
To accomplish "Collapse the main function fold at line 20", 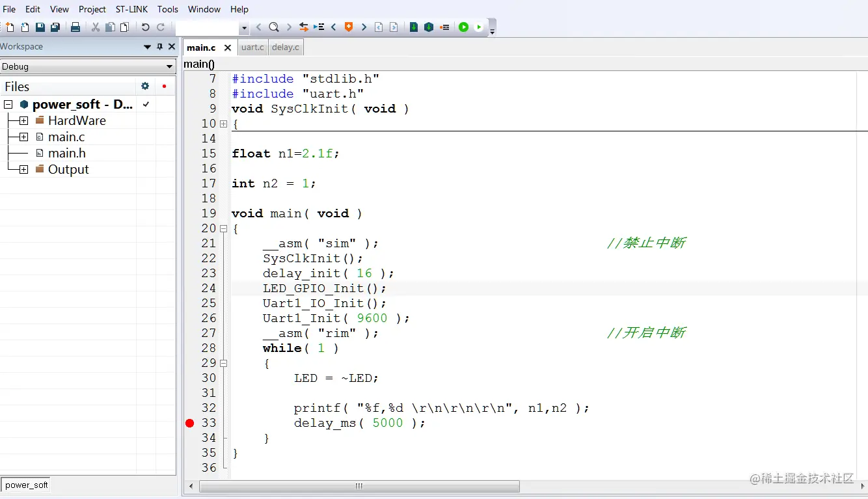I will (224, 228).
